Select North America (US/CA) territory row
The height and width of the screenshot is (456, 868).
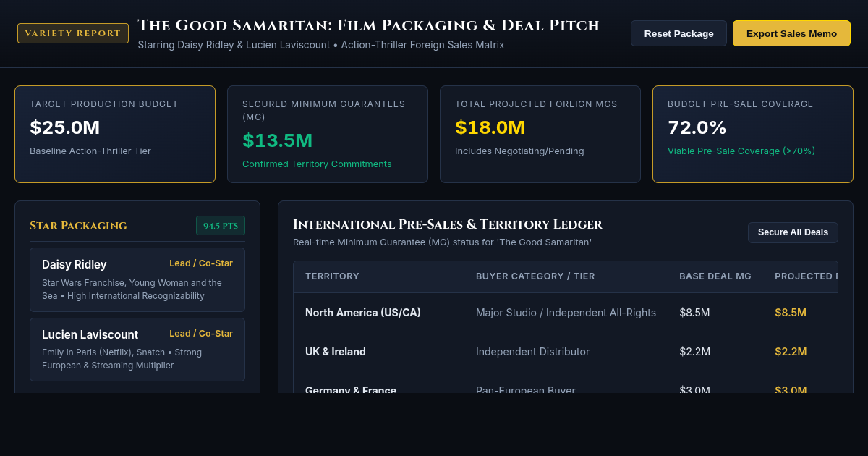pos(566,313)
